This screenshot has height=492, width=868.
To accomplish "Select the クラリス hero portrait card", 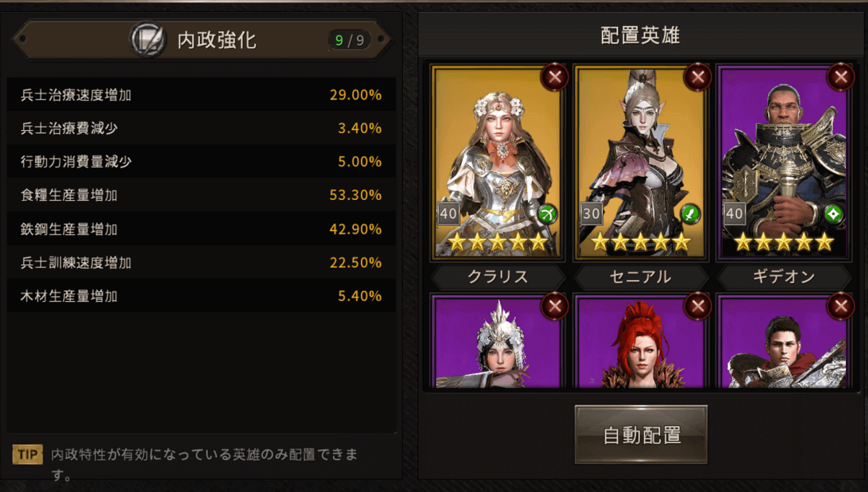I will pyautogui.click(x=497, y=162).
